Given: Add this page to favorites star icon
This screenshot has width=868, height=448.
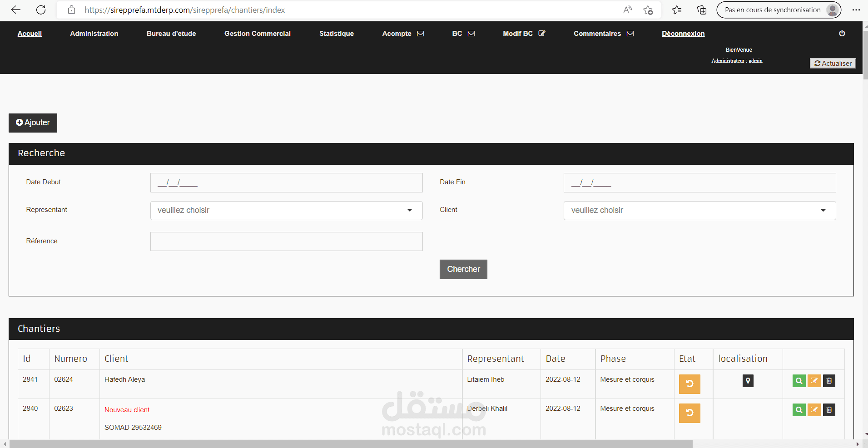Looking at the screenshot, I should click(x=648, y=10).
